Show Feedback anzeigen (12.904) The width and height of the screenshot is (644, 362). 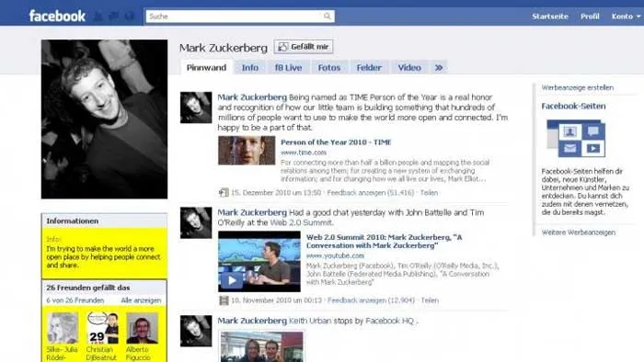coord(371,300)
